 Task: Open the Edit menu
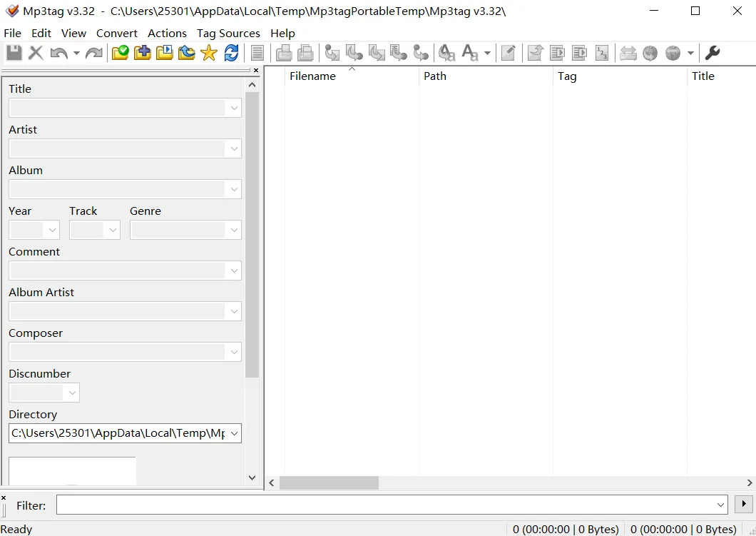point(41,33)
